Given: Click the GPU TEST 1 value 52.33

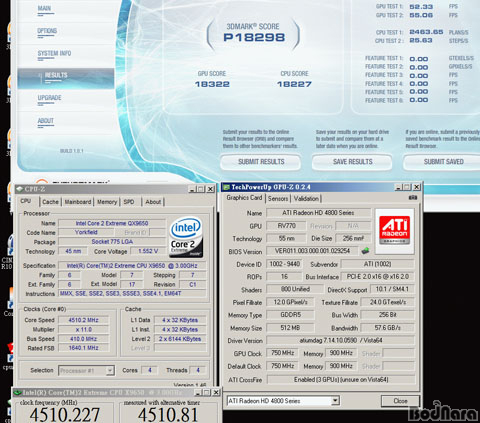Looking at the screenshot, I should tap(421, 7).
